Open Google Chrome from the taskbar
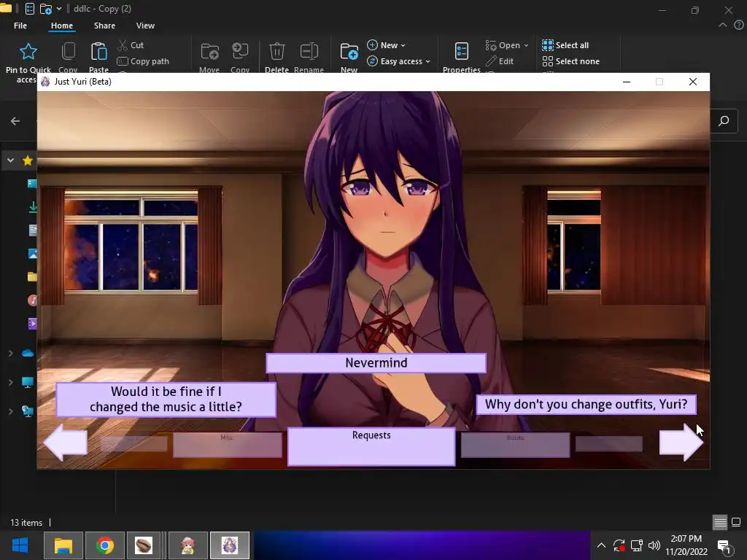Screen dimensions: 747x560 [x=105, y=545]
